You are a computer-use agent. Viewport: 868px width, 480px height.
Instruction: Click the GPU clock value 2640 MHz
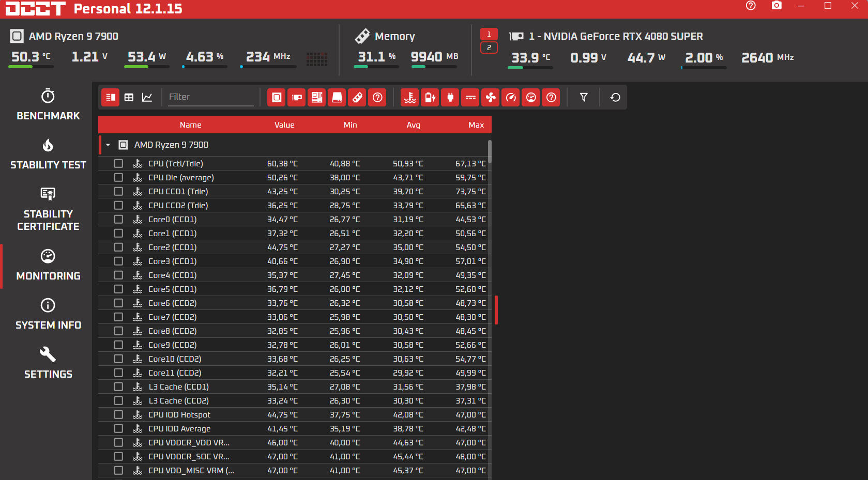[x=768, y=57]
